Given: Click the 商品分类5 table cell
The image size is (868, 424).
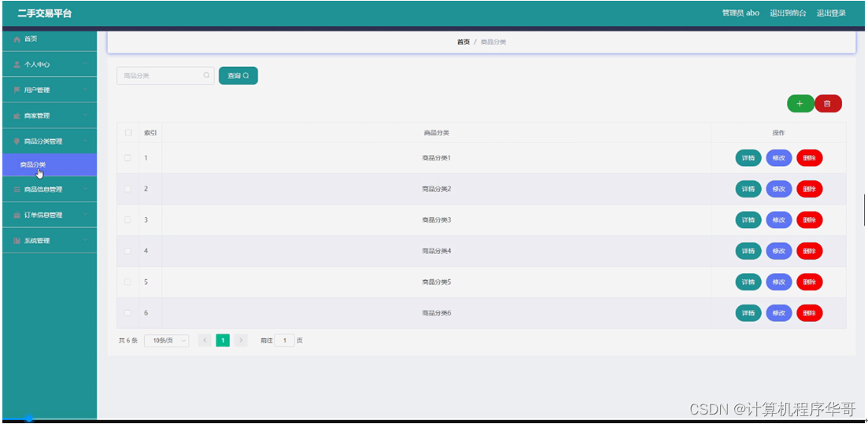Looking at the screenshot, I should pos(436,282).
